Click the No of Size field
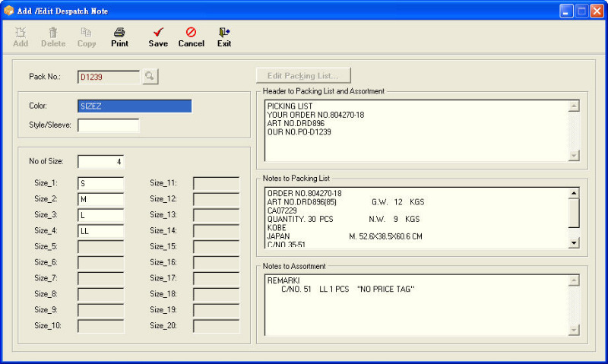The width and height of the screenshot is (608, 364). tap(101, 162)
